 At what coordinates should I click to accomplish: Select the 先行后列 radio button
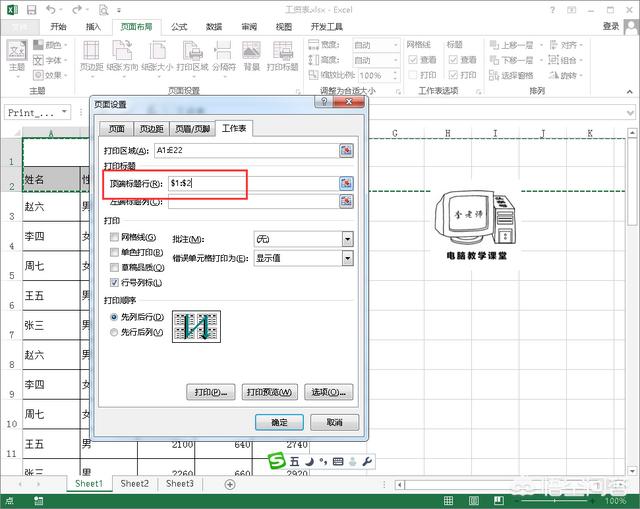[114, 331]
